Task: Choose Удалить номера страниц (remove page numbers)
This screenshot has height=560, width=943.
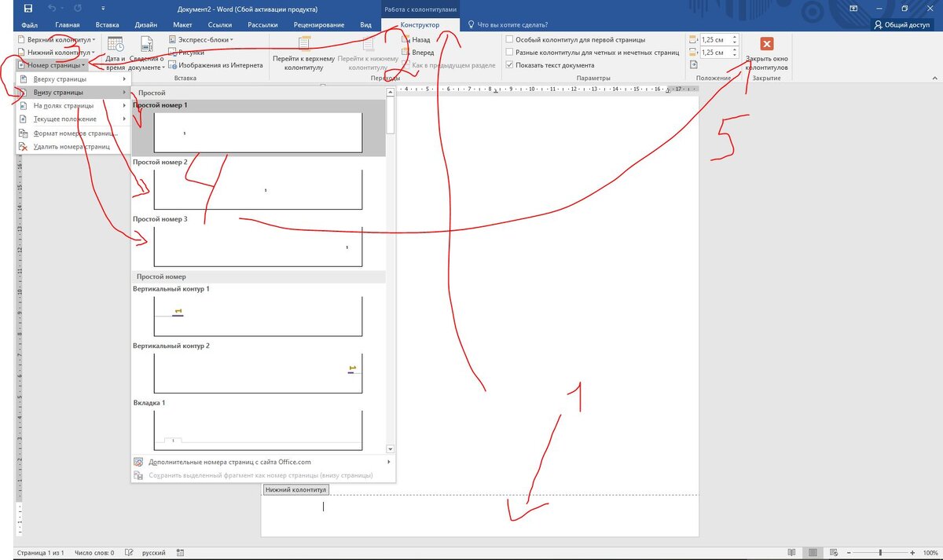Action: [74, 147]
